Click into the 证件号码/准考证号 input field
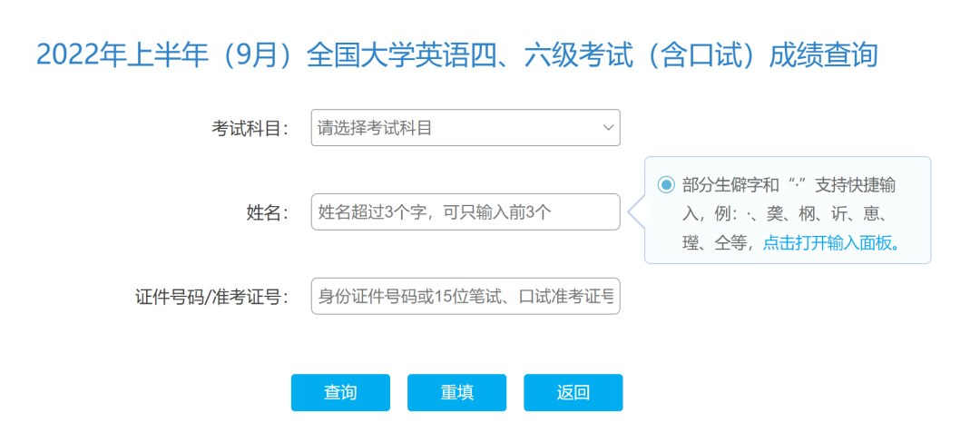980x442 pixels. click(x=465, y=296)
